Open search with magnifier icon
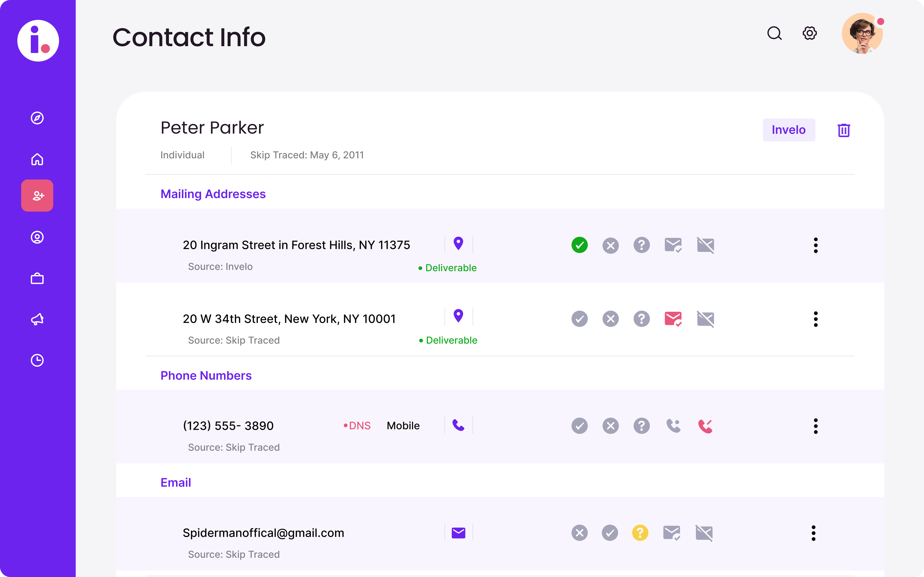 [774, 33]
